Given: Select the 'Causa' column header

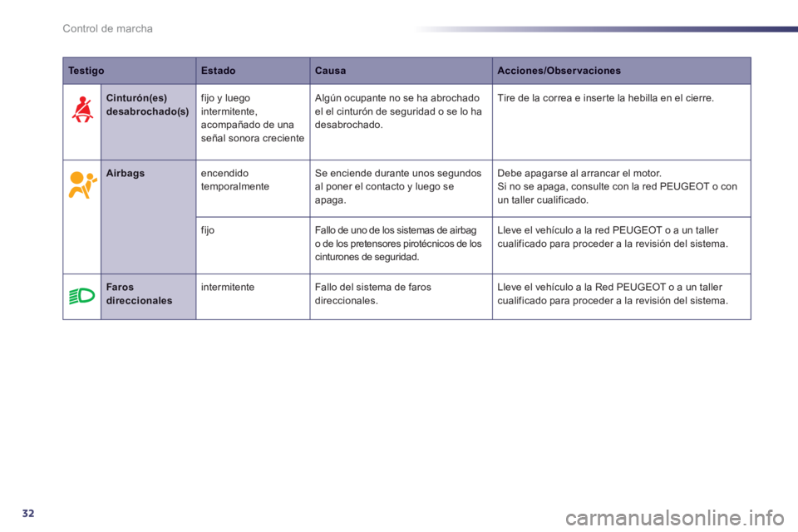Looking at the screenshot, I should 401,71.
